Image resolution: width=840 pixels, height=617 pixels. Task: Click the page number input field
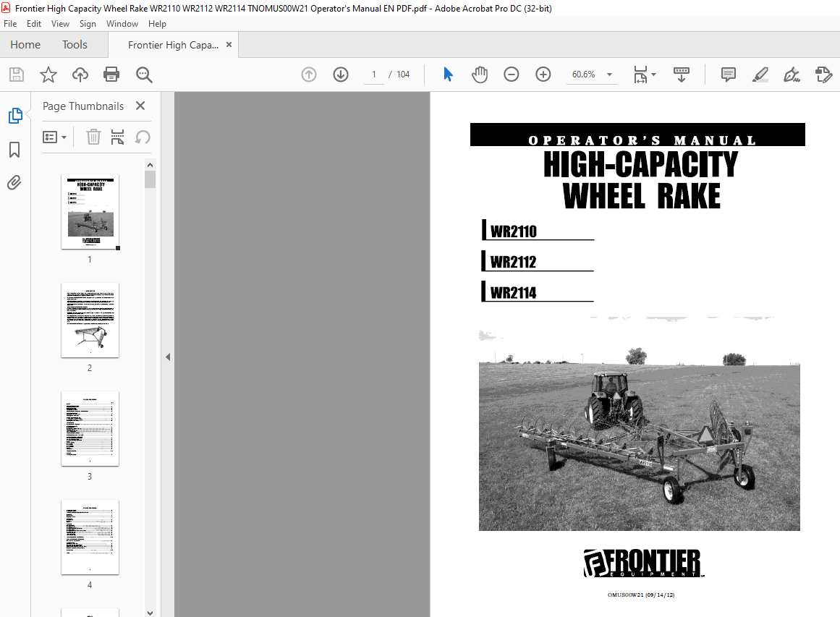pyautogui.click(x=374, y=75)
